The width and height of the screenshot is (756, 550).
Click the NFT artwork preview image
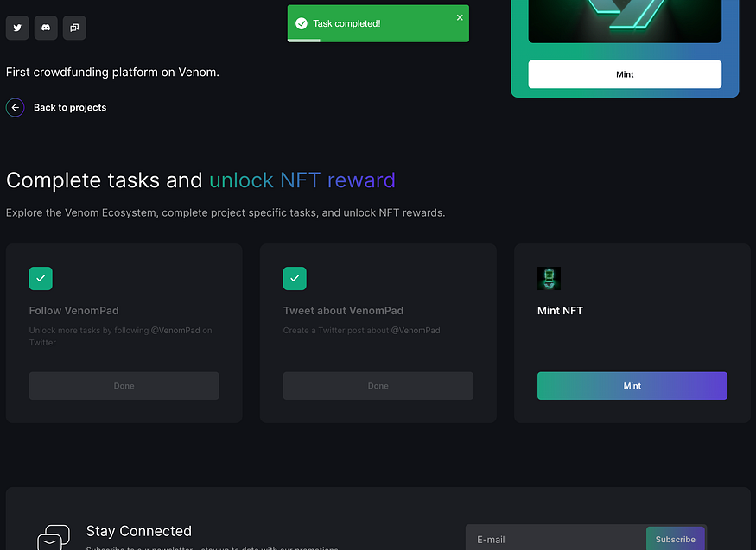point(625,22)
